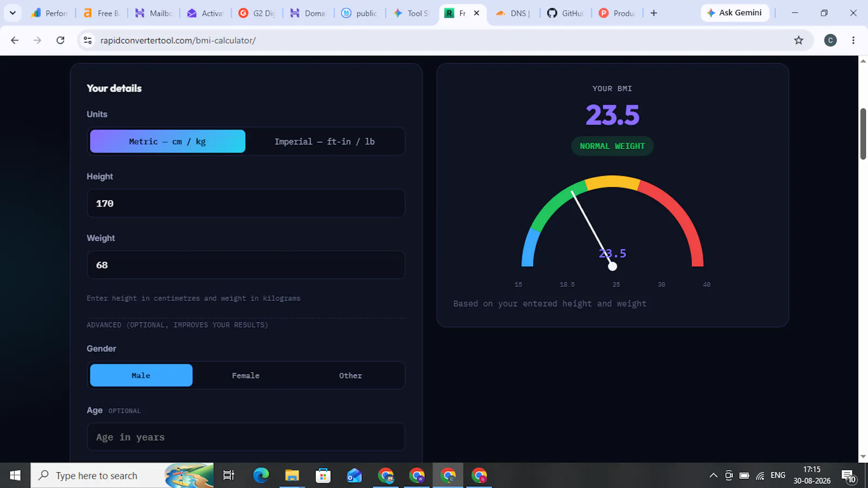Image resolution: width=868 pixels, height=488 pixels.
Task: Open Microsoft Edge from the taskbar
Action: tap(261, 476)
